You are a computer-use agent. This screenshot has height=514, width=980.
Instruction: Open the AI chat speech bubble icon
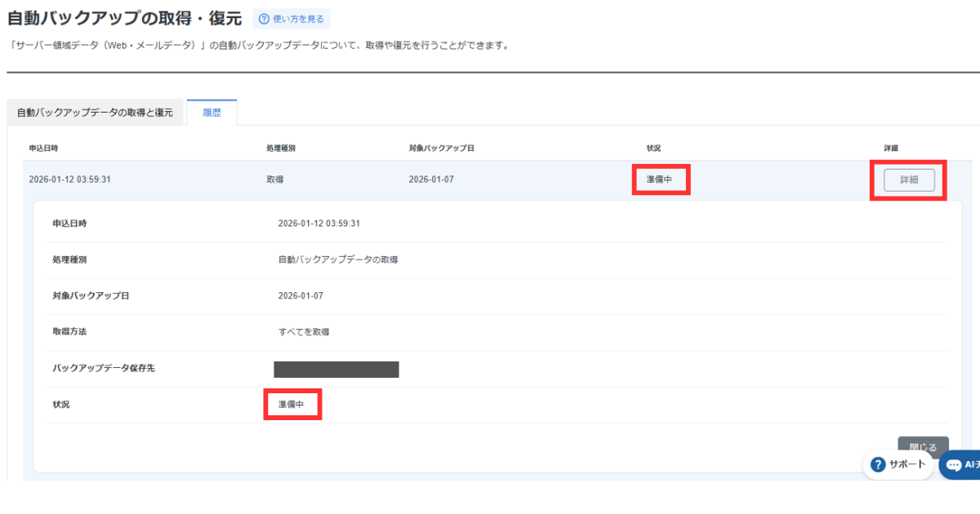coord(954,464)
